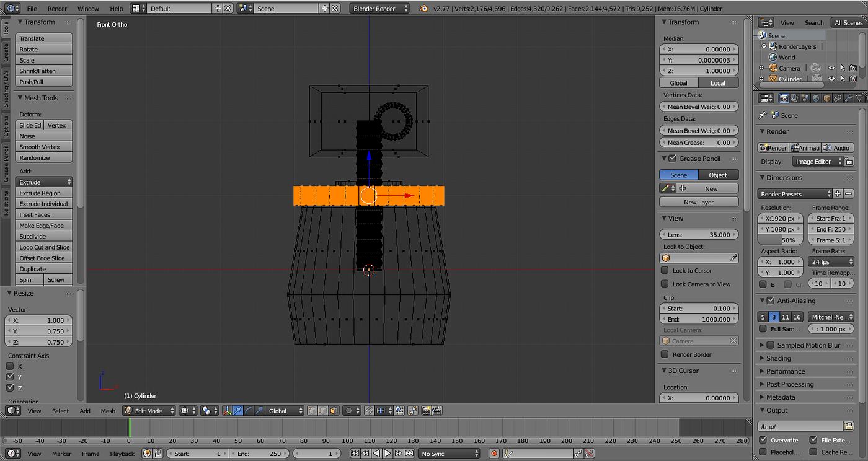868x461 pixels.
Task: Click the OpenGL render image camera icon
Action: [x=427, y=411]
